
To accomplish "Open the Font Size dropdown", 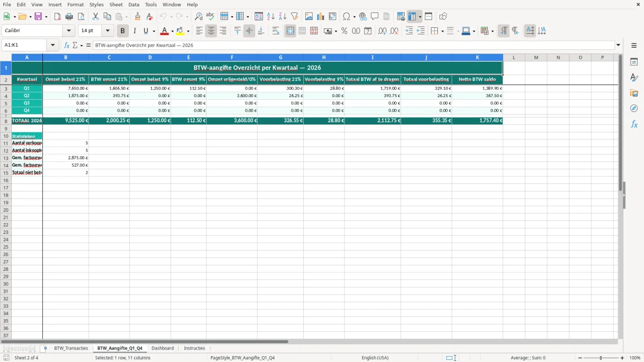I will click(x=107, y=31).
